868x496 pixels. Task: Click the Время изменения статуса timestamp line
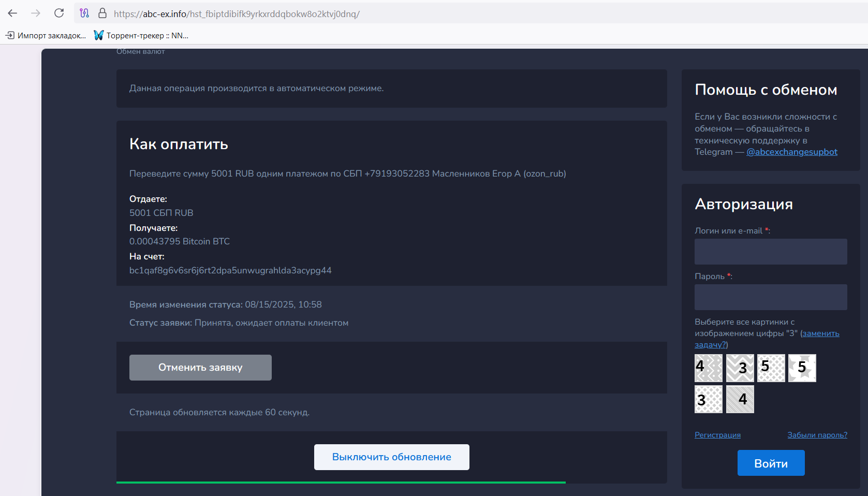(226, 304)
